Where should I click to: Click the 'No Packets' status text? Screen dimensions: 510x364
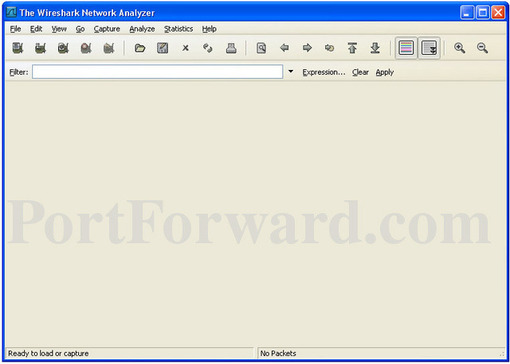click(278, 353)
